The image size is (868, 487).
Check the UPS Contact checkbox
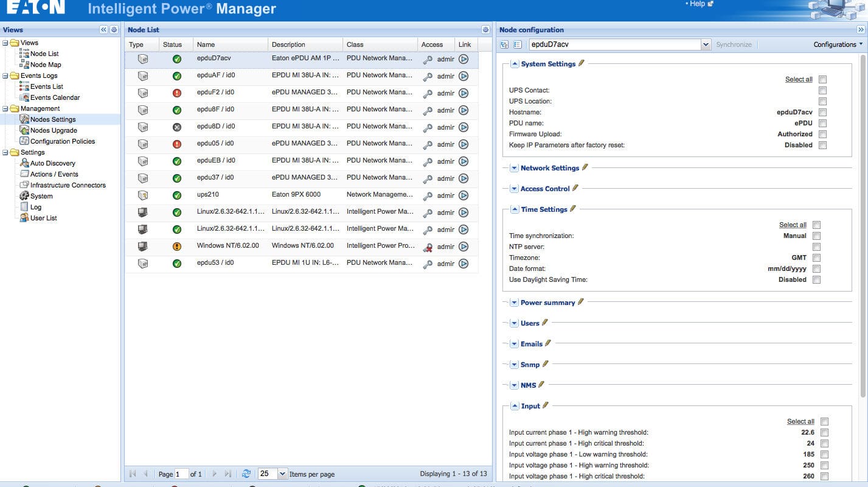pos(822,90)
